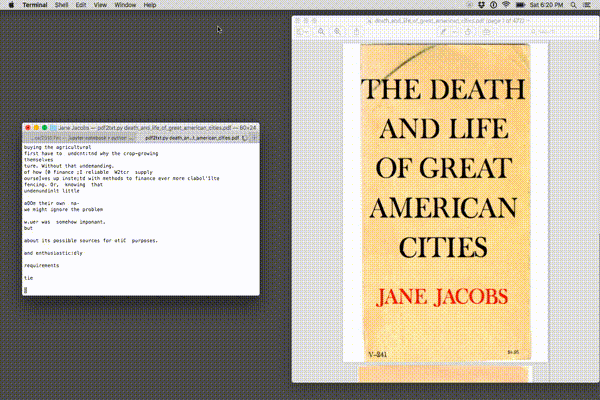Image resolution: width=600 pixels, height=400 pixels.
Task: Open the title dropdown chevron in Preview
Action: pos(528,21)
